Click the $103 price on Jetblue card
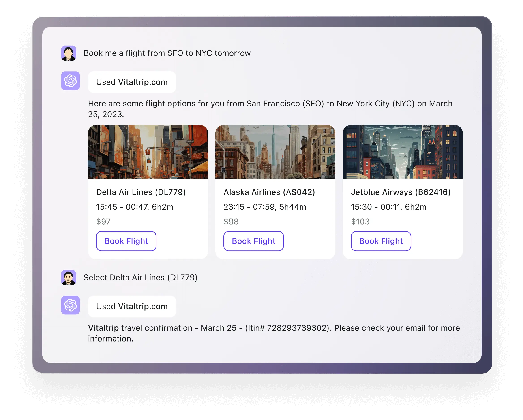This screenshot has width=523, height=420. 360,221
